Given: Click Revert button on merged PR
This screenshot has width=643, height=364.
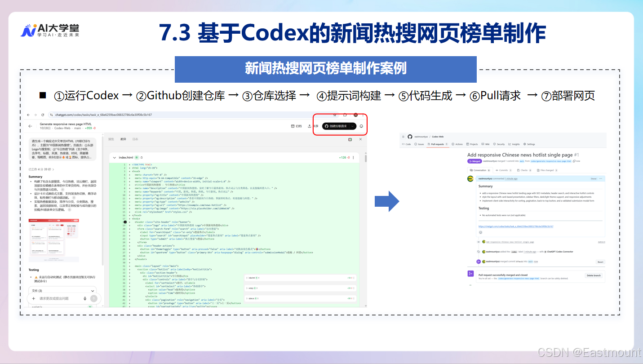Looking at the screenshot, I should click(x=600, y=262).
